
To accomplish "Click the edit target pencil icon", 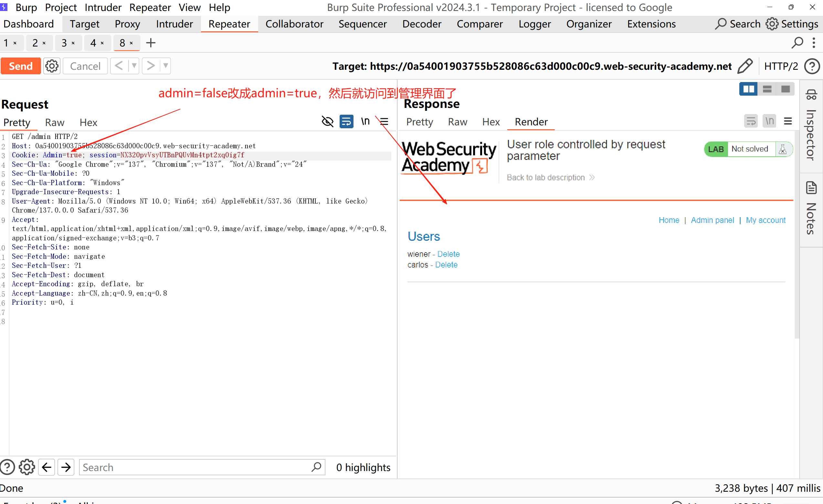I will (x=745, y=66).
